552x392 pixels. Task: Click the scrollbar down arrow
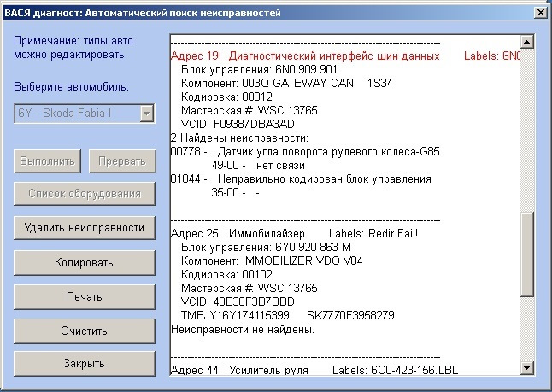526,368
